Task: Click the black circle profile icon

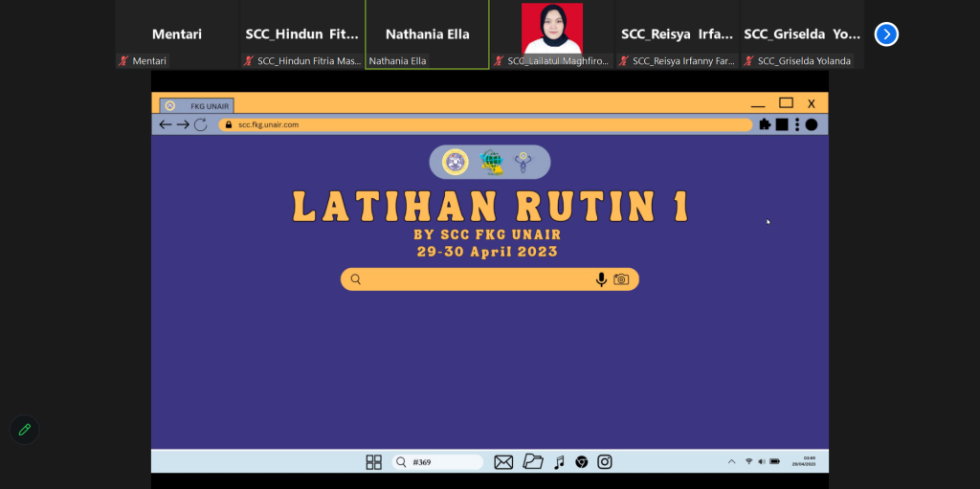Action: pos(812,124)
